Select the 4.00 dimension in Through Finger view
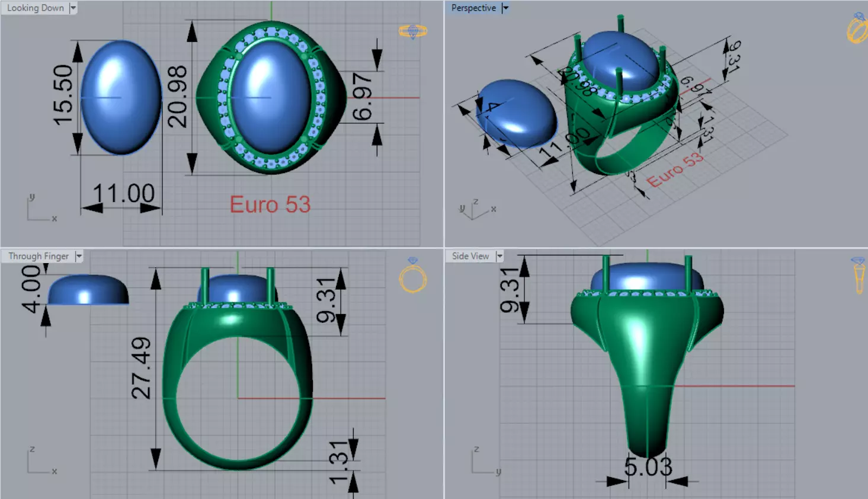Image resolution: width=868 pixels, height=499 pixels. [x=31, y=289]
